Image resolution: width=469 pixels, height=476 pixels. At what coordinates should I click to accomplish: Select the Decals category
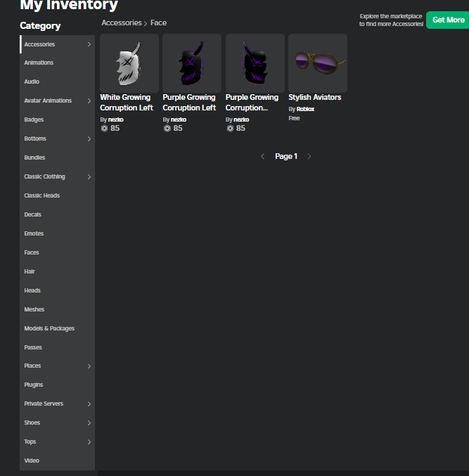coord(58,214)
